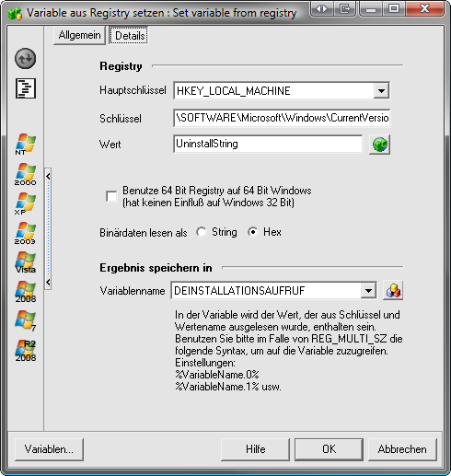Image resolution: width=451 pixels, height=476 pixels.
Task: Collapse sidebar using upper chevron arrow
Action: click(48, 177)
